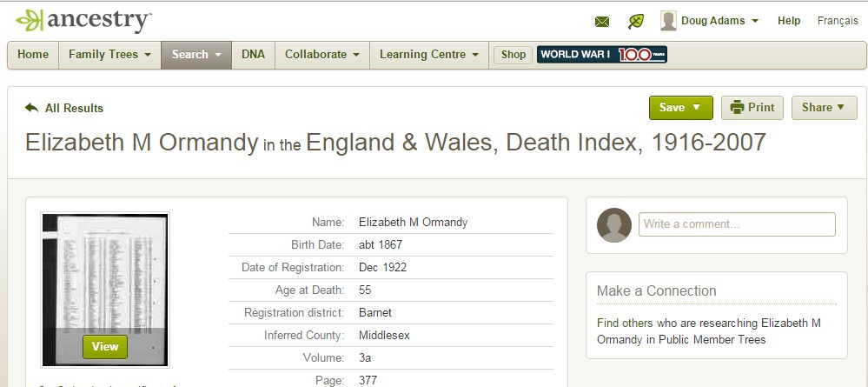This screenshot has height=387, width=868.
Task: Open the death index record image thumbnail
Action: coord(105,290)
